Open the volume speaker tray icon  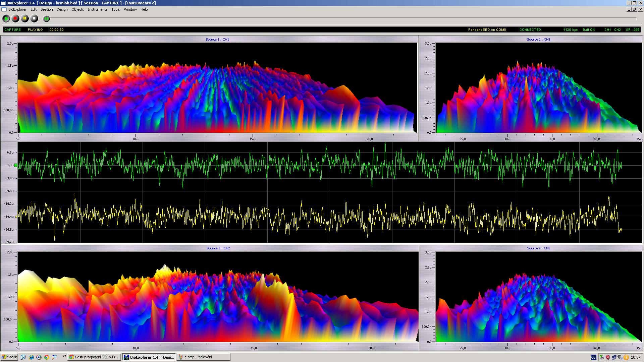tap(620, 357)
